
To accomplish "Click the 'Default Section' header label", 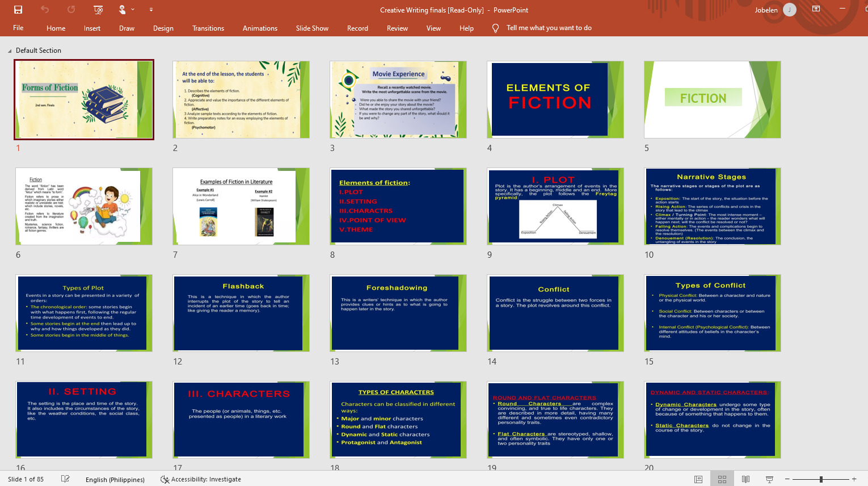I will (39, 51).
